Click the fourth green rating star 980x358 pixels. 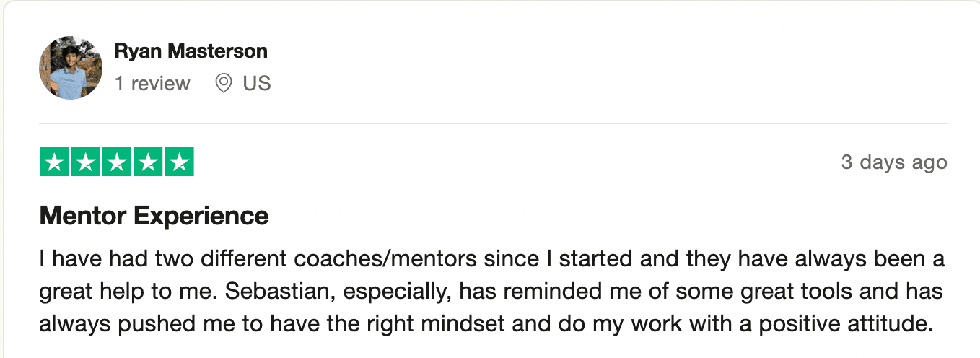[148, 162]
